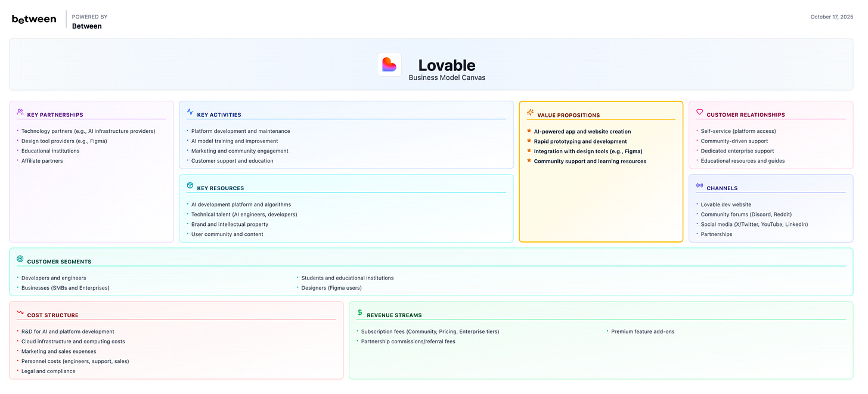Click the star beside AI-powered app creation
The height and width of the screenshot is (394, 868).
529,131
